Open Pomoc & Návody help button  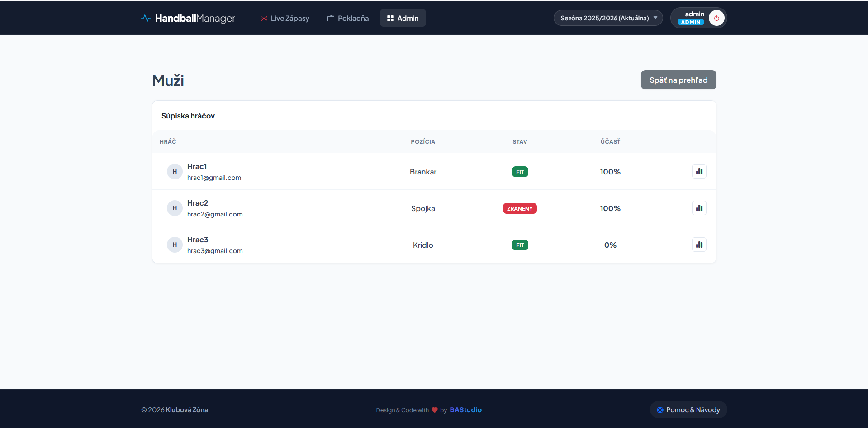688,410
